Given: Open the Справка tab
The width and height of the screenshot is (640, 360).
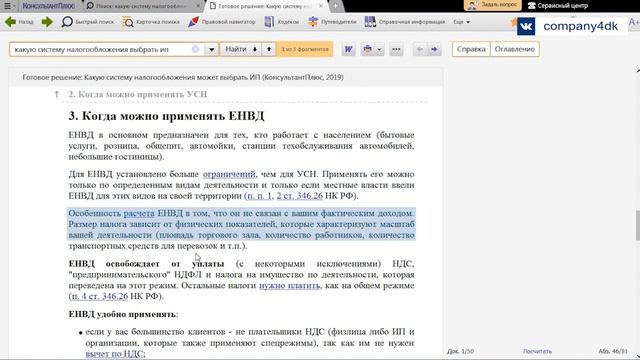Looking at the screenshot, I should [471, 49].
